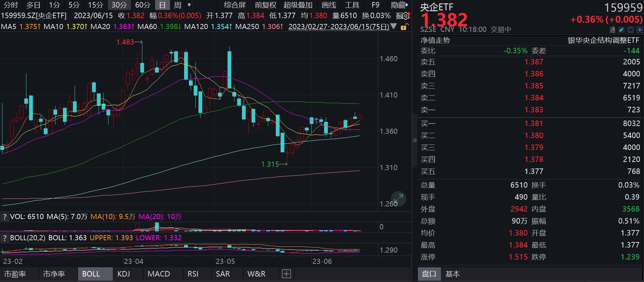This screenshot has width=644, height=282.
Task: Set a price alert with the bell icon
Action: pyautogui.click(x=631, y=30)
